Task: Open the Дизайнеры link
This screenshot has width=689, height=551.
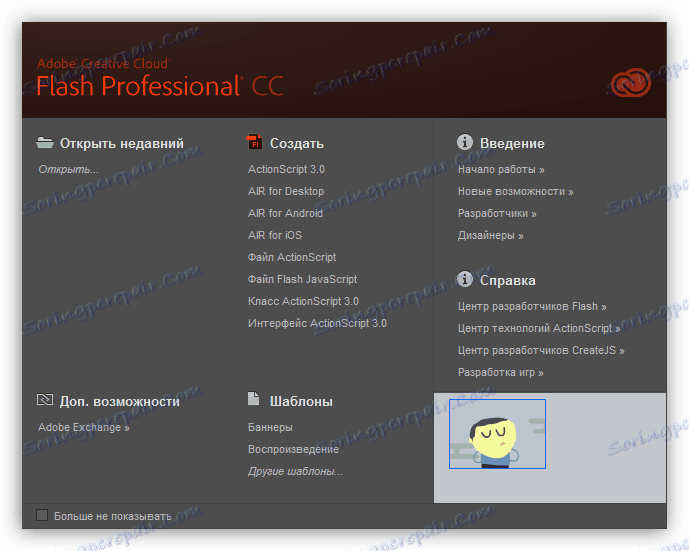Action: click(x=490, y=235)
